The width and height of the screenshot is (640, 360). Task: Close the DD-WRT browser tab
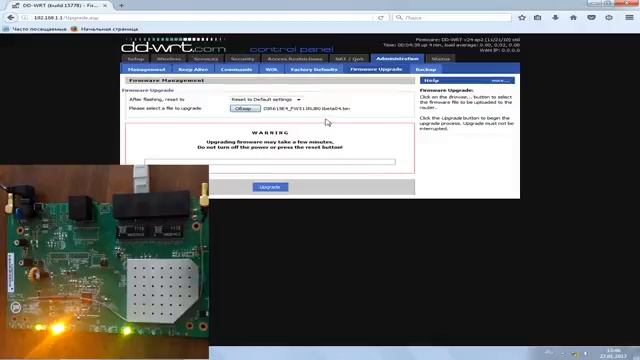point(105,5)
